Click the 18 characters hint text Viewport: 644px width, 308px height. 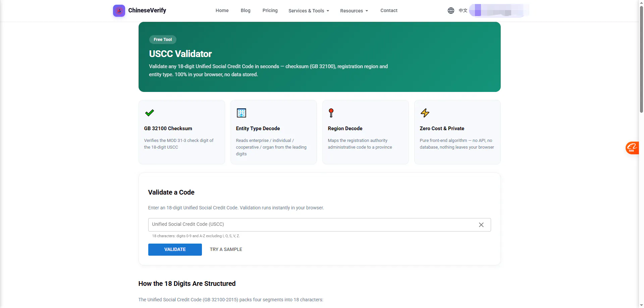196,236
